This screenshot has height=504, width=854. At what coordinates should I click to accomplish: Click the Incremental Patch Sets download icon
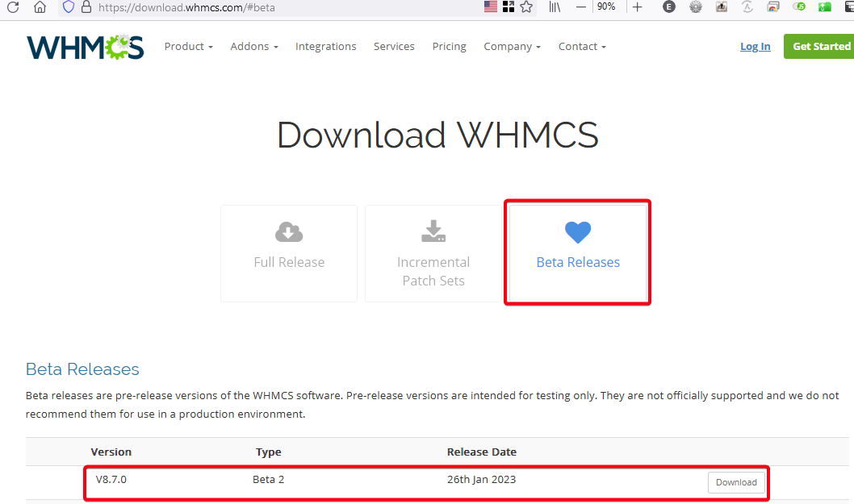pos(433,231)
